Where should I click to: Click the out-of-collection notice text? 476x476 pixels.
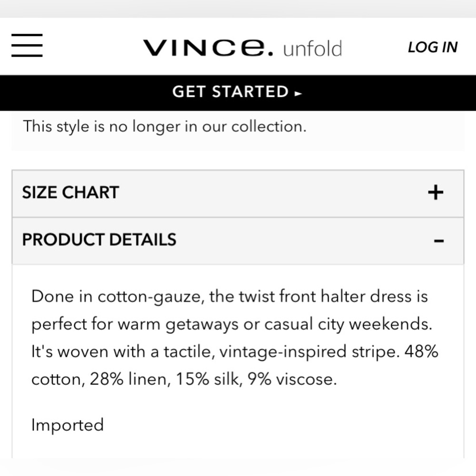point(165,126)
